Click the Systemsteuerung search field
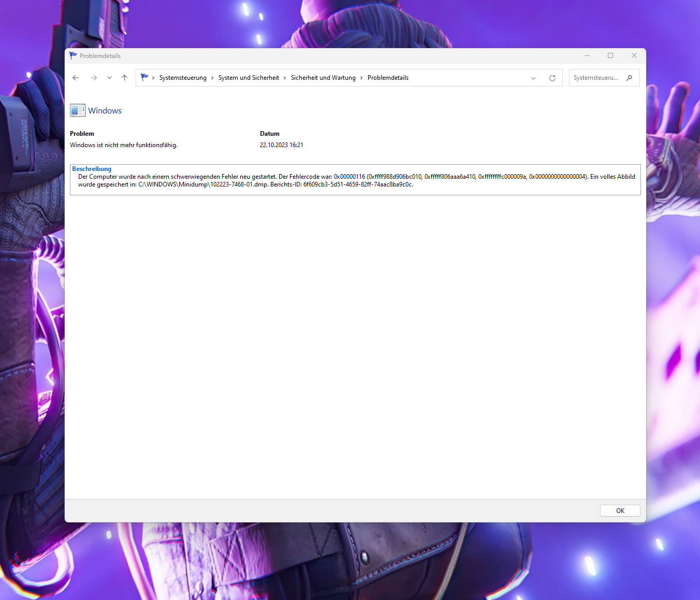 pyautogui.click(x=604, y=78)
